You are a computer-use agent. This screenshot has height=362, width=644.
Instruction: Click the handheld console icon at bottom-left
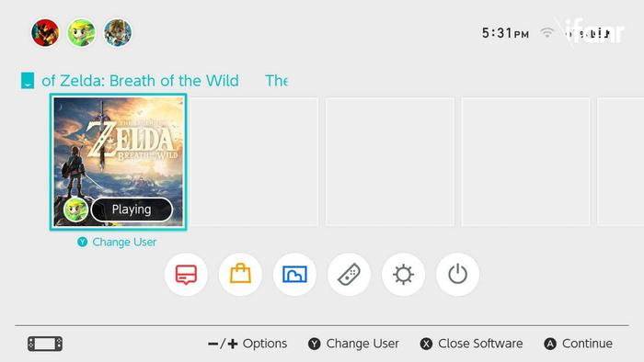(x=45, y=344)
